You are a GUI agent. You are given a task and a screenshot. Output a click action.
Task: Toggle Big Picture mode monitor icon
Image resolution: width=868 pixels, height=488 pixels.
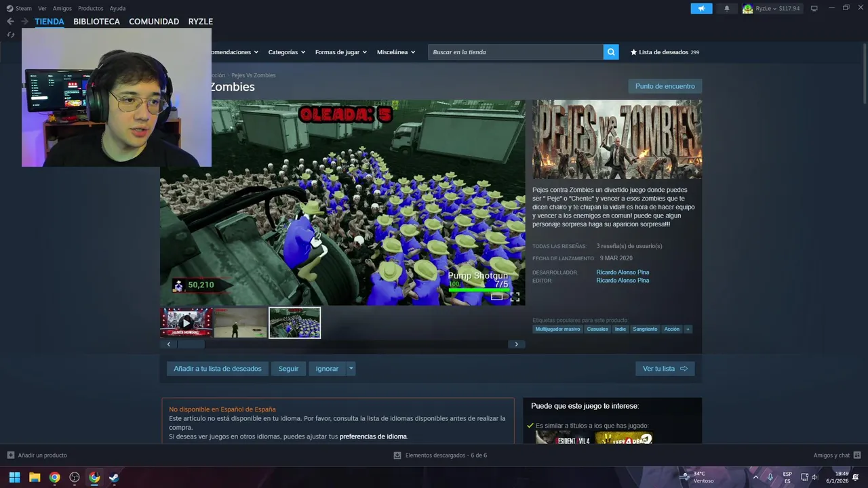(x=814, y=8)
